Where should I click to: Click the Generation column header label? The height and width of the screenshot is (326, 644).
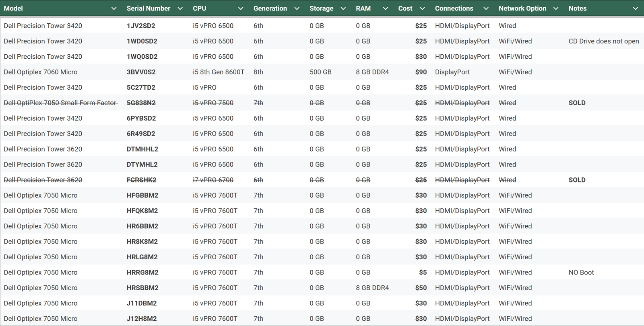pos(270,8)
